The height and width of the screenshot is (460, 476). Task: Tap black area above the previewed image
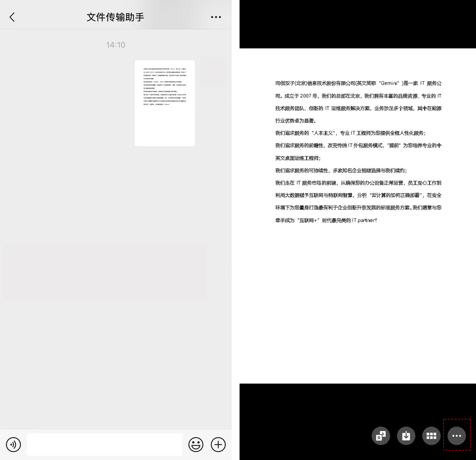click(358, 24)
